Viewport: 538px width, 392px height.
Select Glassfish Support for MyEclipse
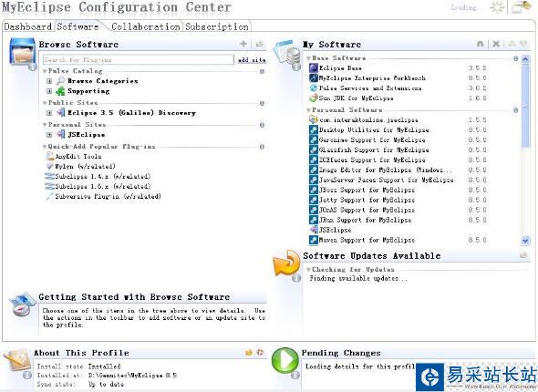pyautogui.click(x=374, y=150)
